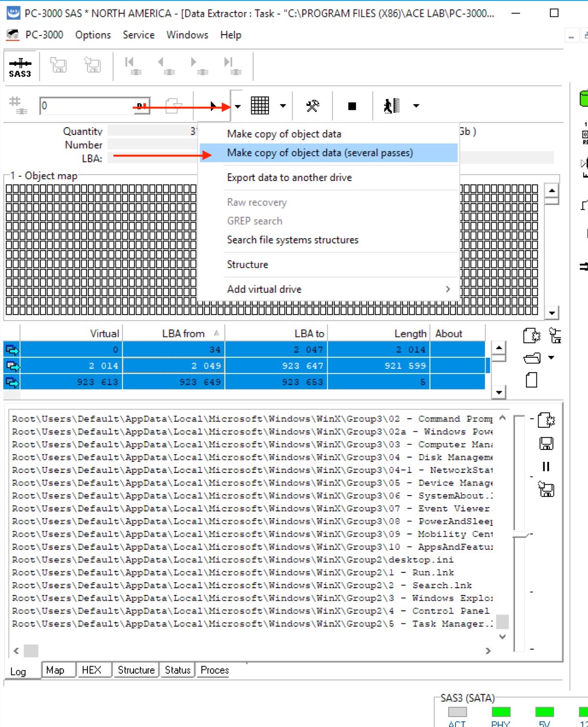
Task: Switch to the Structure tab
Action: [x=136, y=670]
